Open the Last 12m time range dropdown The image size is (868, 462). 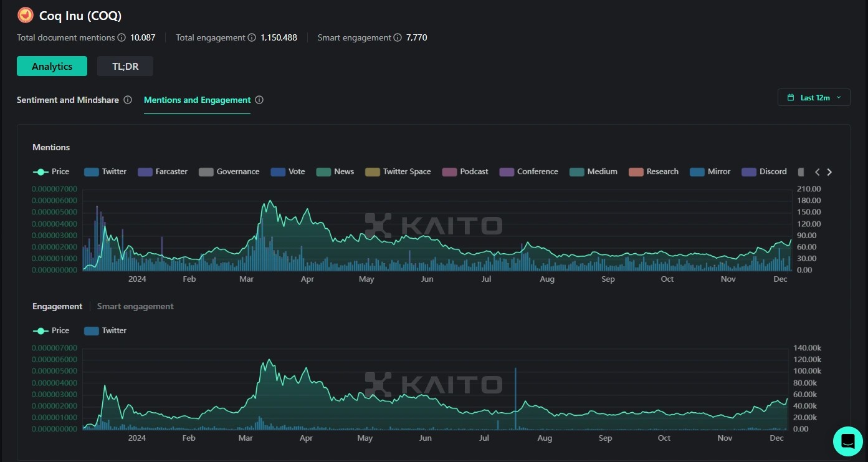point(814,98)
